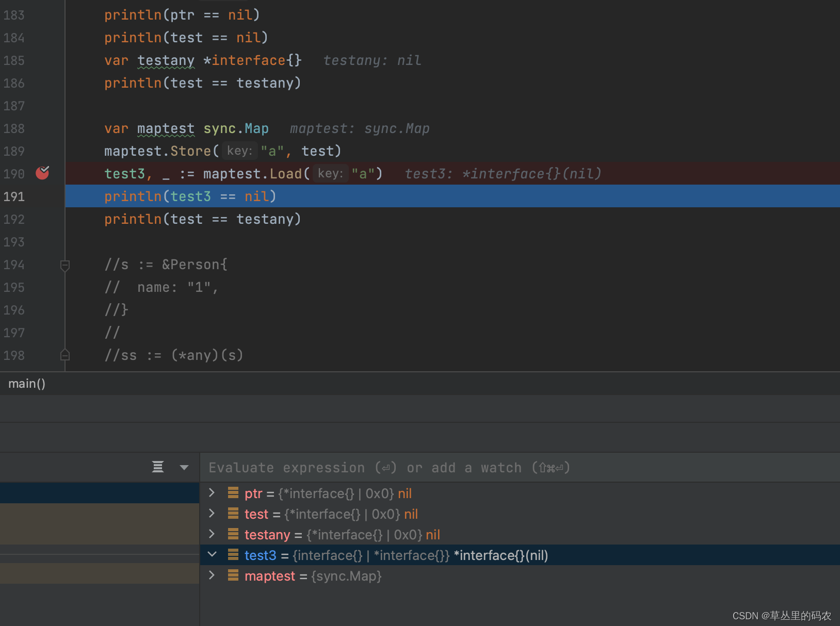
Task: Click the ptr variable type icon
Action: (x=233, y=493)
